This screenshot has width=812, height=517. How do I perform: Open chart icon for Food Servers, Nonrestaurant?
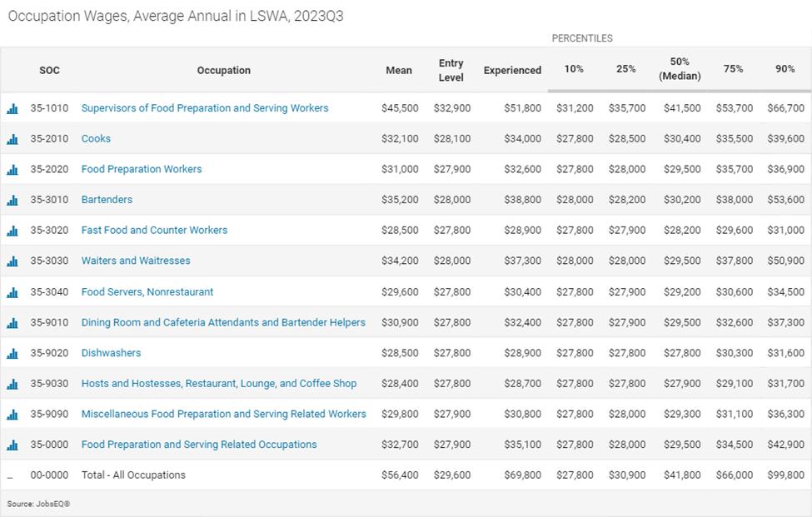(x=12, y=292)
